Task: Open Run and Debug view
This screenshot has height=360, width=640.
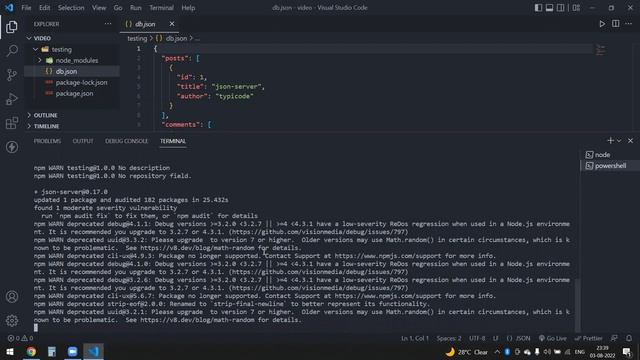Action: coord(12,99)
